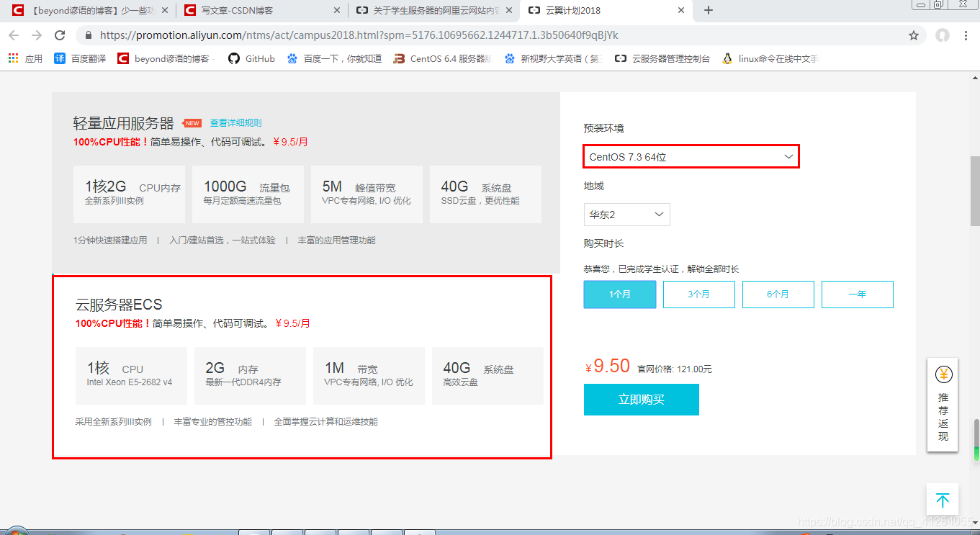Viewport: 980px width, 535px height.
Task: Click the ¥ coin icon on 推荐返现
Action: click(943, 375)
